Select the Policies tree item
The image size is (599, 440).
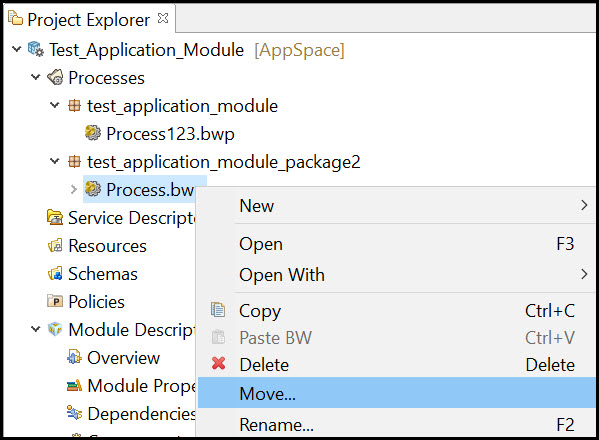96,302
